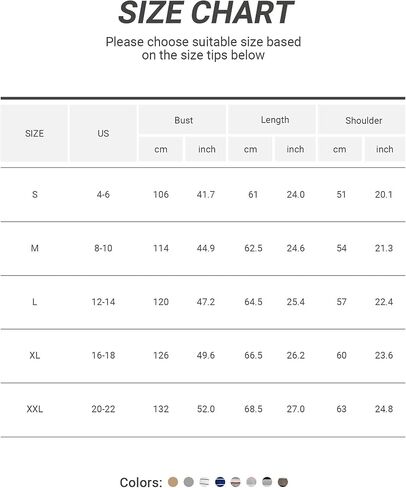Viewport: 406px width, 488px height.
Task: Choose the white striped color swatch
Action: [x=204, y=482]
